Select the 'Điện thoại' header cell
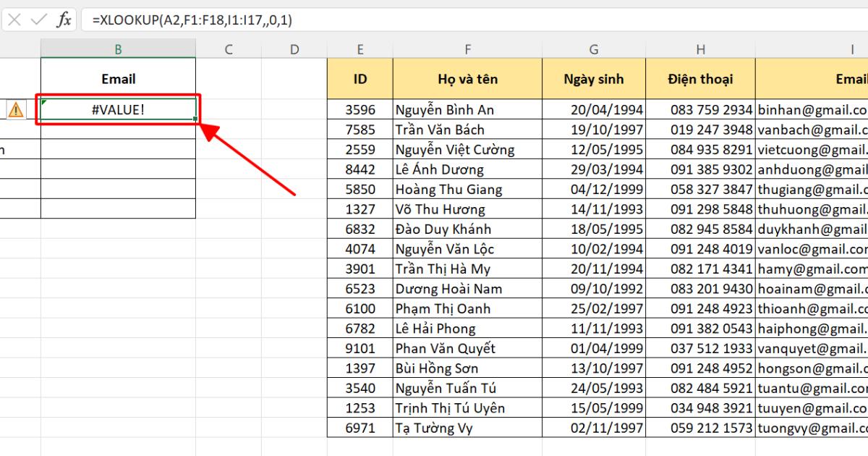Viewport: 868px width, 456px height. click(700, 78)
